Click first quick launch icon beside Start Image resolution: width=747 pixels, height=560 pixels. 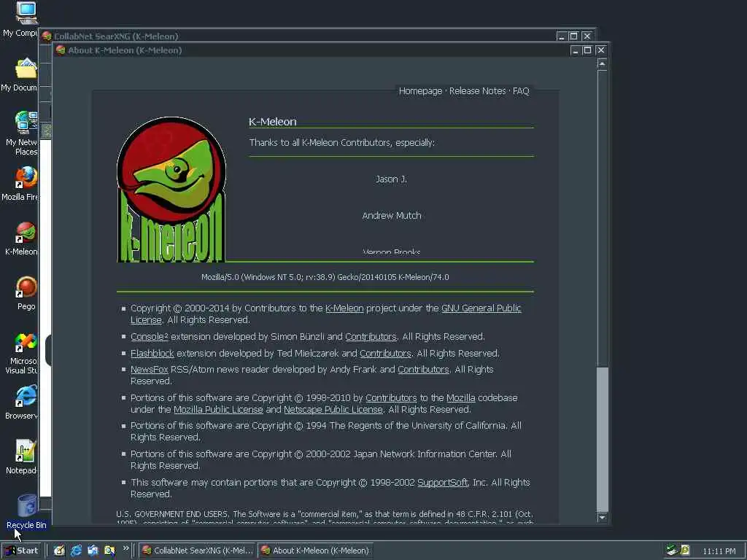click(59, 551)
